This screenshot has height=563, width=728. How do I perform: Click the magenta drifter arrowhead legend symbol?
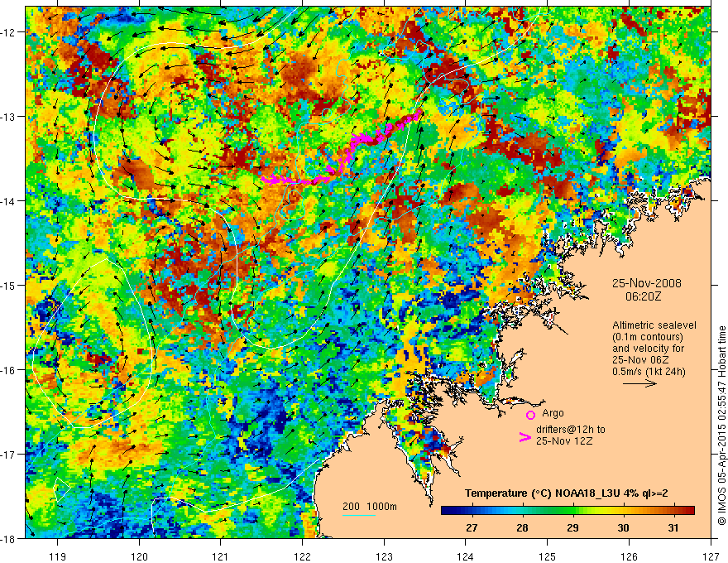(x=524, y=437)
